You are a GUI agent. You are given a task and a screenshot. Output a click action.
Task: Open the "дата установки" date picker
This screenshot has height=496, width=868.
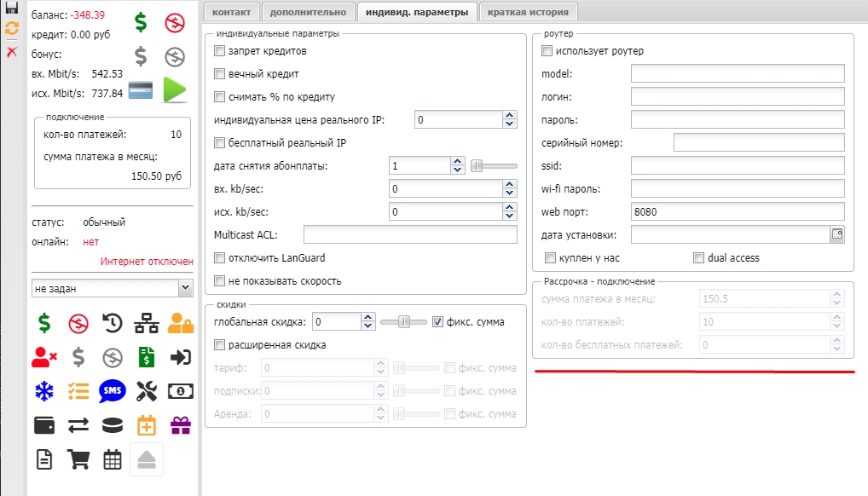(x=836, y=234)
